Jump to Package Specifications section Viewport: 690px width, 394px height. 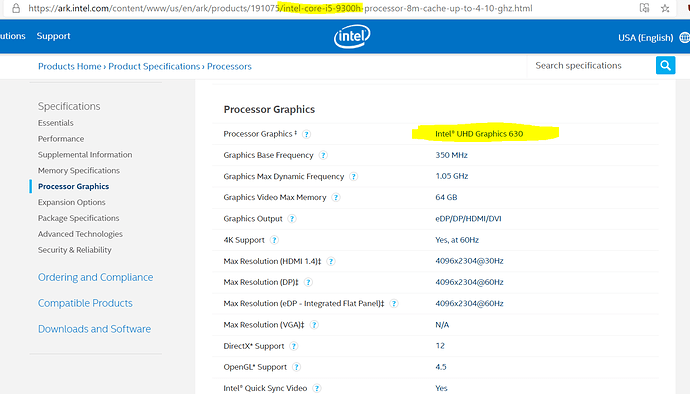[78, 218]
